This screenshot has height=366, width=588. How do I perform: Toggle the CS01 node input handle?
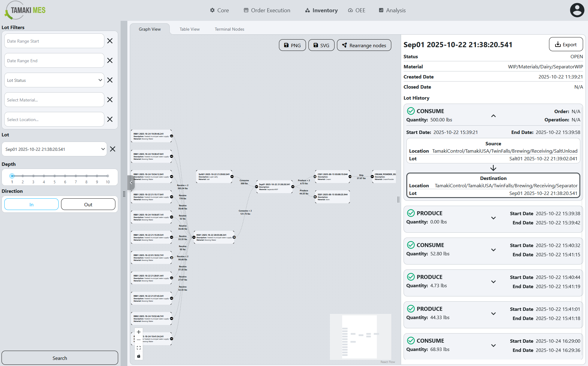coord(315,177)
